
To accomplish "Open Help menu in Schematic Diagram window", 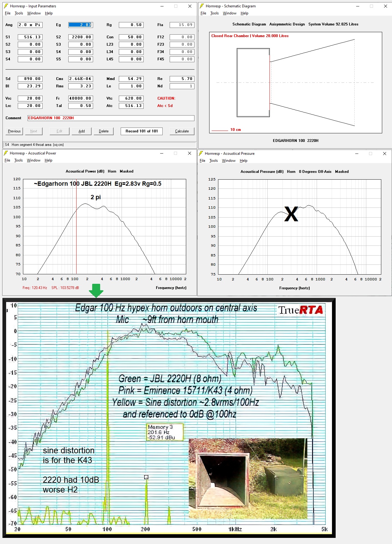I will point(244,13).
